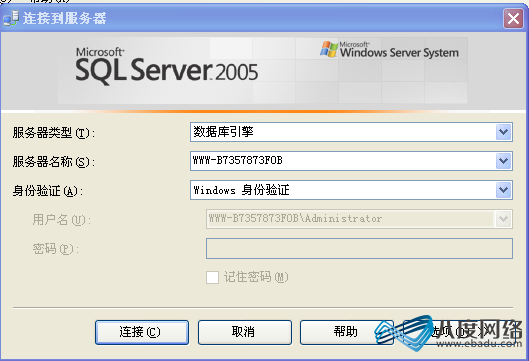Click the 用户名(U) label
Viewport: 529px width, 361px height.
[61, 220]
